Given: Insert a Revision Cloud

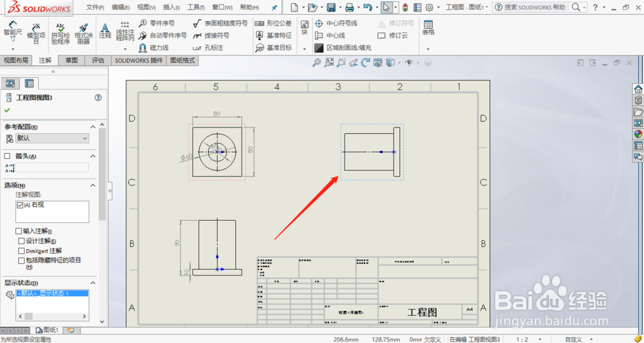Looking at the screenshot, I should pos(392,35).
